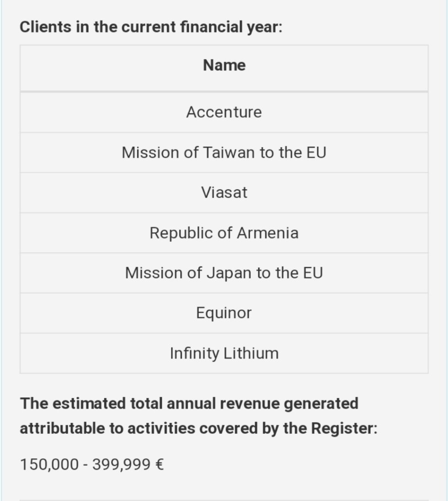Choose Mission of Japan to the EU row
448x501 pixels.
click(224, 273)
